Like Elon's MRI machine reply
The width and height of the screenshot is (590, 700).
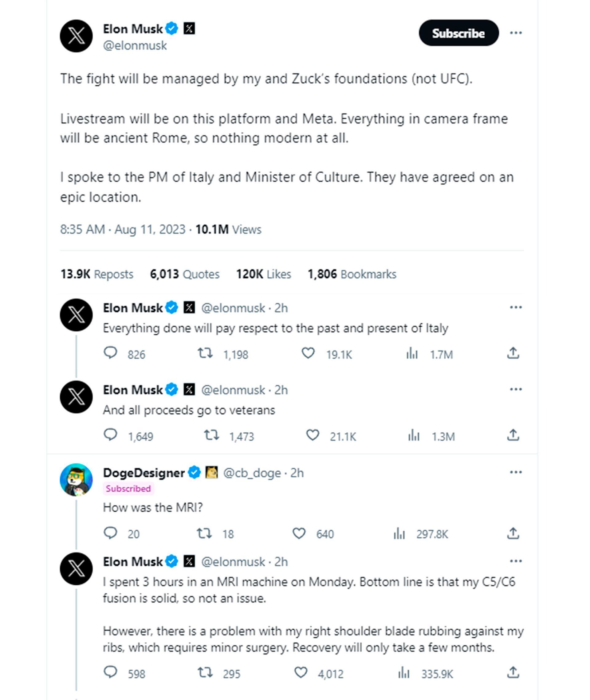pyautogui.click(x=300, y=672)
